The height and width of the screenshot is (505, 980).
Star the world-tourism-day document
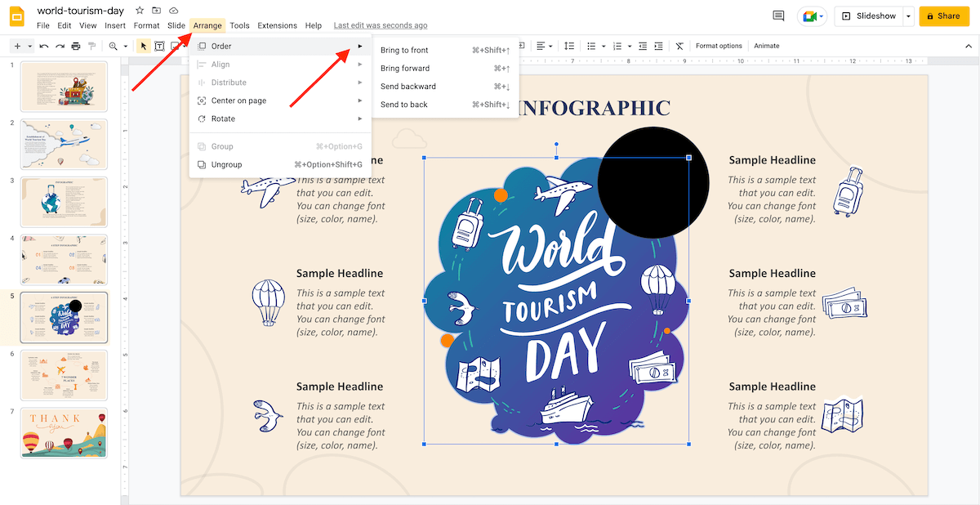coord(140,11)
